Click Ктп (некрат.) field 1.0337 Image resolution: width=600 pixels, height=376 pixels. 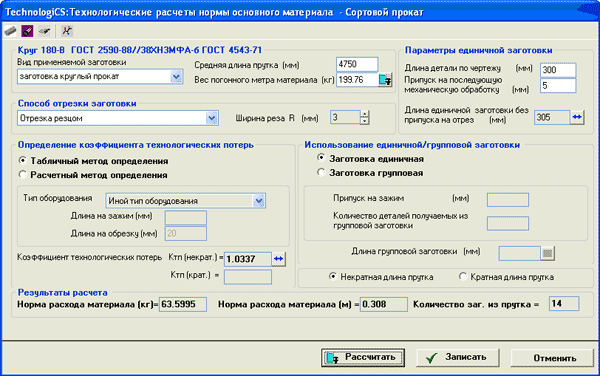(248, 259)
